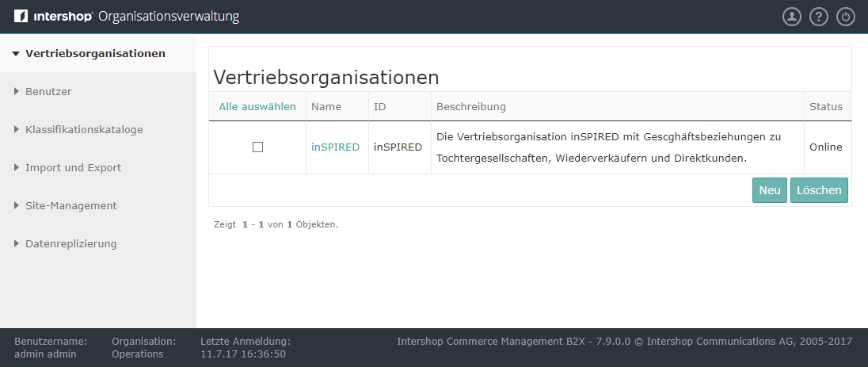The height and width of the screenshot is (367, 868).
Task: Expand the Klassifikationskataloge arrow
Action: pyautogui.click(x=16, y=130)
